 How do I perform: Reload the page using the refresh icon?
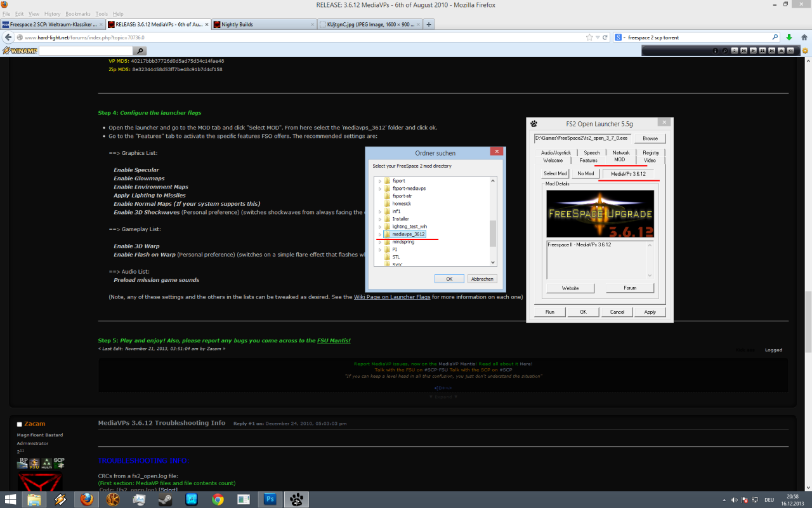606,37
